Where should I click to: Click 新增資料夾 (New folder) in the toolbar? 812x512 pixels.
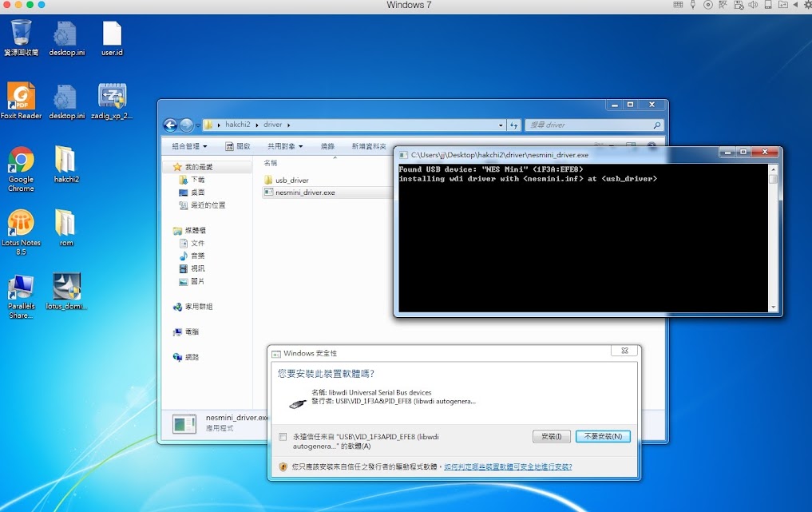pyautogui.click(x=369, y=147)
